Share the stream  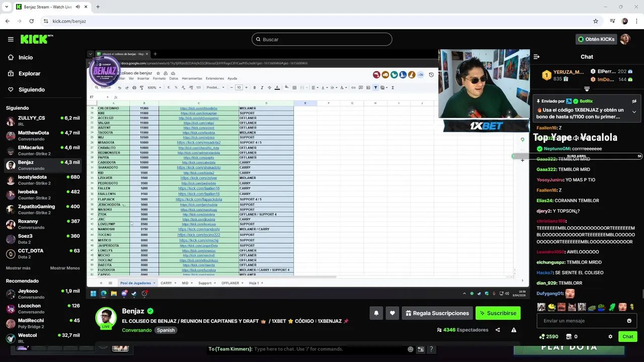(x=498, y=330)
